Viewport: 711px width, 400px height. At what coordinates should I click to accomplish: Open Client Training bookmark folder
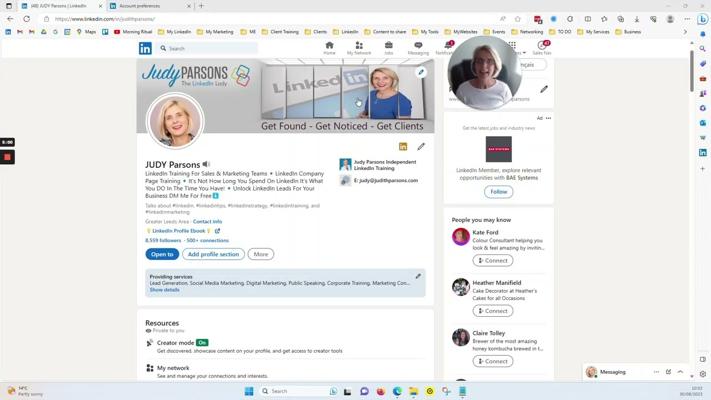pos(280,32)
